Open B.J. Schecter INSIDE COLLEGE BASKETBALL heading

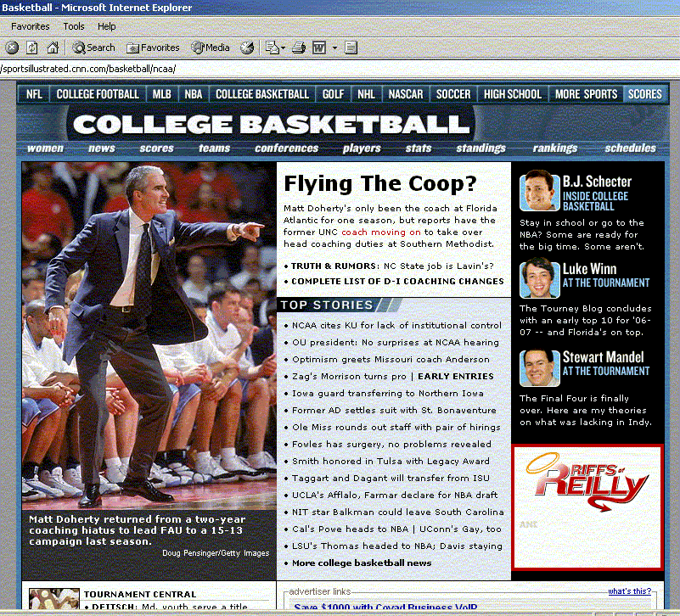click(597, 193)
